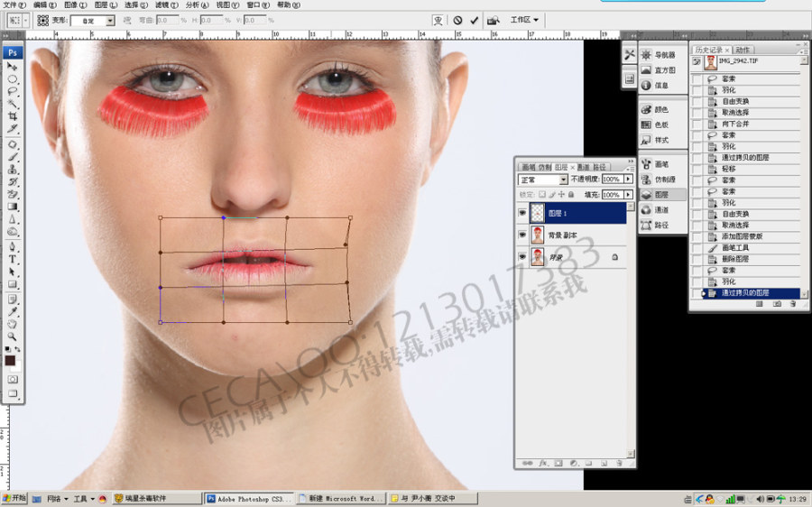The width and height of the screenshot is (812, 507).
Task: Select the Lasso tool in toolbox
Action: 13,92
